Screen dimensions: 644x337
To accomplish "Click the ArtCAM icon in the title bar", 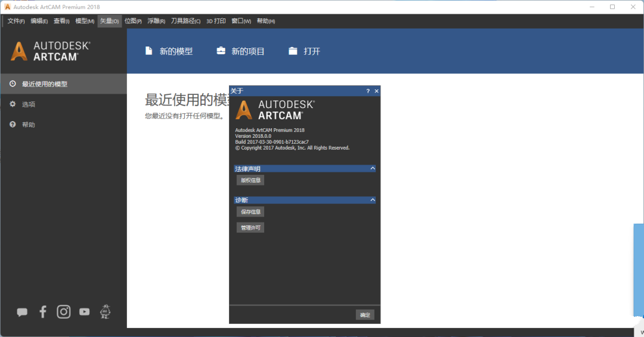I will pyautogui.click(x=7, y=7).
